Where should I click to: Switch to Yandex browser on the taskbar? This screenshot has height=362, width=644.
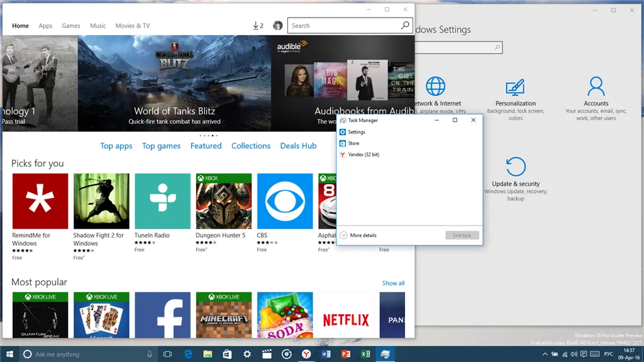(306, 354)
